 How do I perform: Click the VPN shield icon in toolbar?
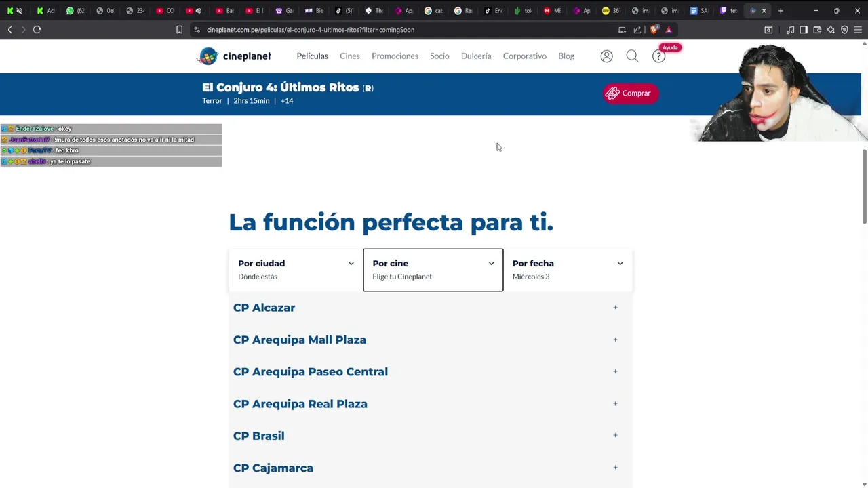coord(844,30)
